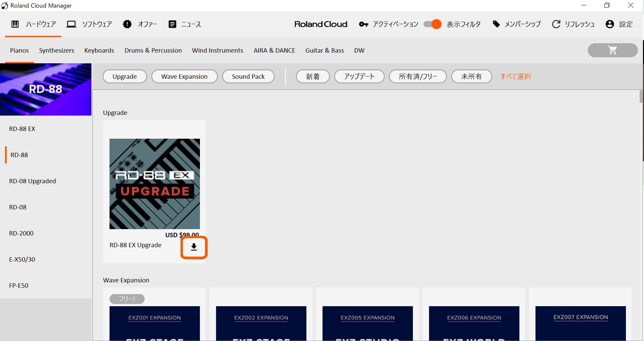Image resolution: width=644 pixels, height=341 pixels.
Task: Click the membership tag icon
Action: (496, 24)
